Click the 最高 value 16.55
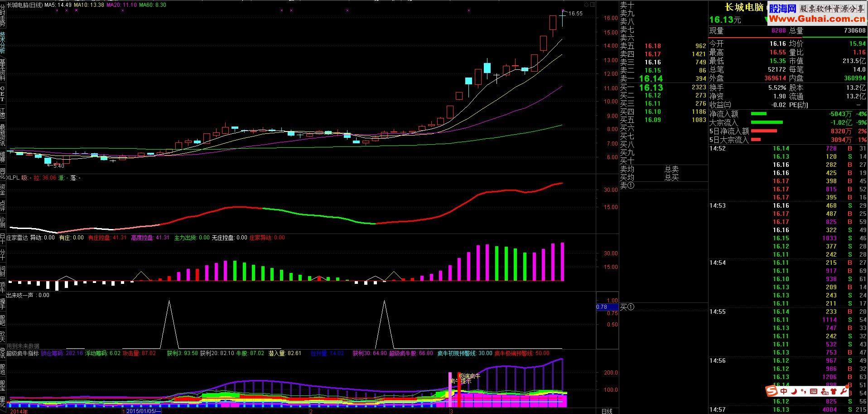Image resolution: width=868 pixels, height=414 pixels. (777, 53)
